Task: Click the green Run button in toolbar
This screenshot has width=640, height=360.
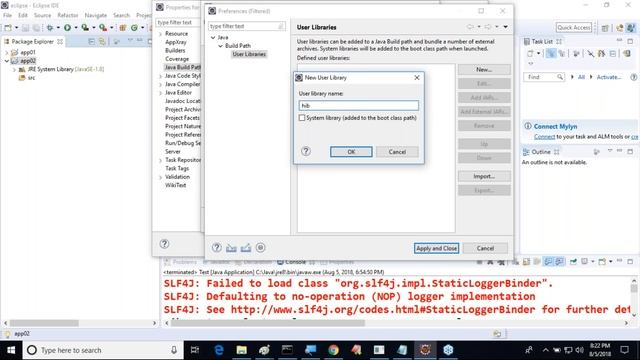Action: coord(67,28)
